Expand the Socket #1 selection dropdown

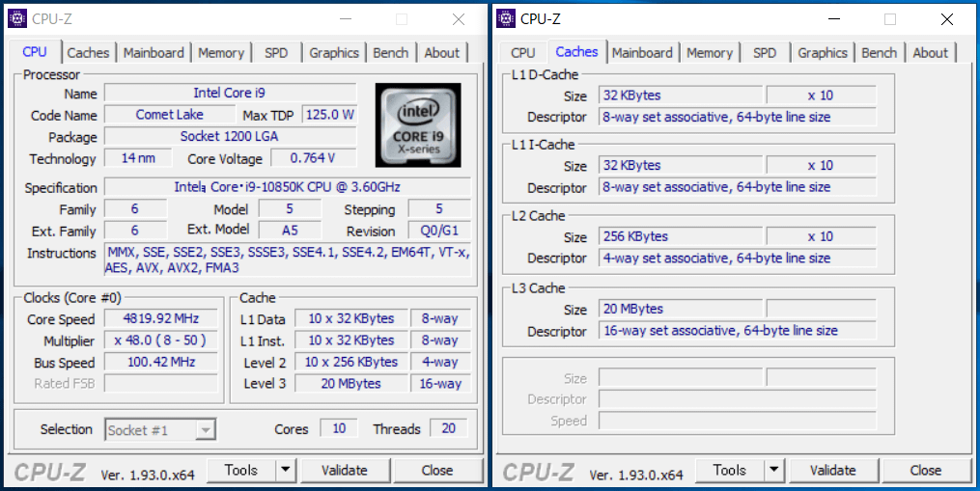pos(205,430)
